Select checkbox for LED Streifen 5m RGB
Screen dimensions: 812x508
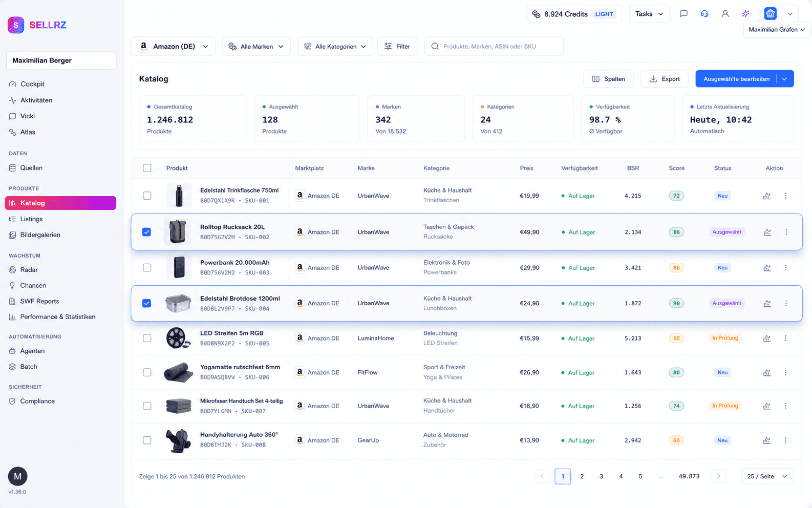(147, 338)
